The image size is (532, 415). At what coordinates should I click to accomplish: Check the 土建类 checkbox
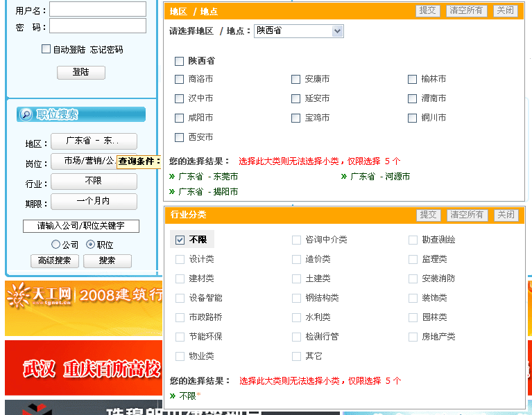coord(296,279)
